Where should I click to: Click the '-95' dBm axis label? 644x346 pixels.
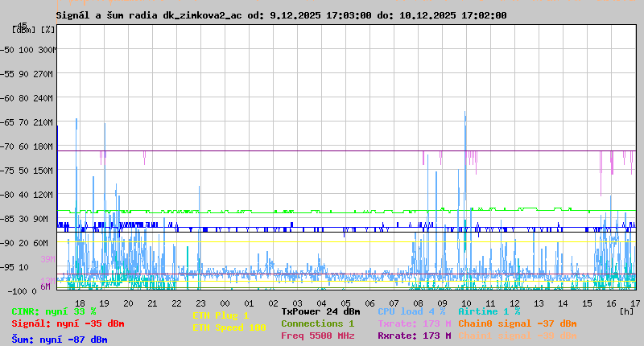pyautogui.click(x=7, y=268)
